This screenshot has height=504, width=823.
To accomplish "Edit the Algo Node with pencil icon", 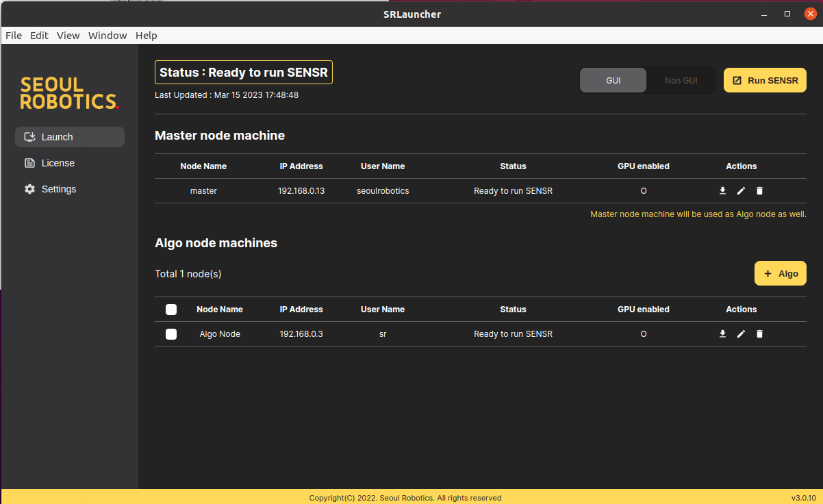I will point(741,334).
